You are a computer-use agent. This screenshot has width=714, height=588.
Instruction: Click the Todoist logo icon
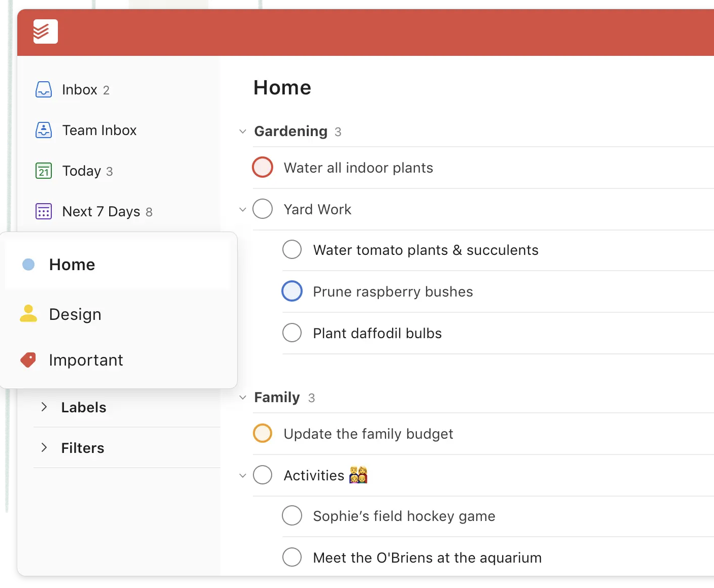click(x=45, y=31)
